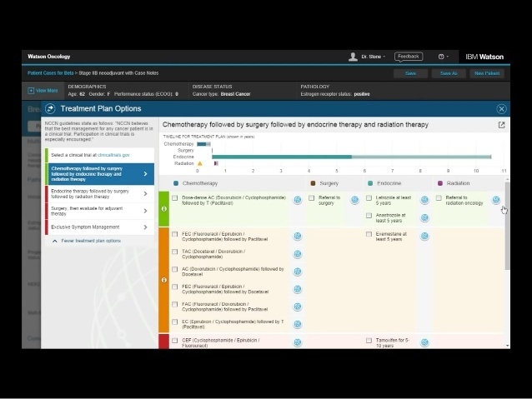Click the scroll down arrow of options list
Screen dimensions: 532x399
click(x=507, y=346)
